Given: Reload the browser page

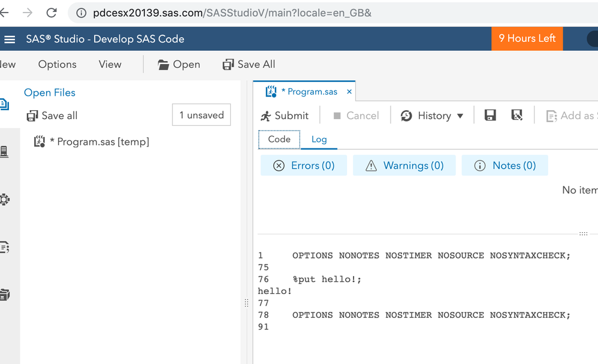Looking at the screenshot, I should [52, 13].
